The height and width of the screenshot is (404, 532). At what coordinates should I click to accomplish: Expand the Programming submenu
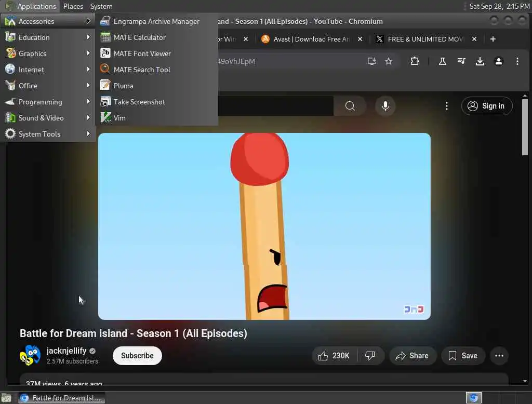tap(48, 102)
